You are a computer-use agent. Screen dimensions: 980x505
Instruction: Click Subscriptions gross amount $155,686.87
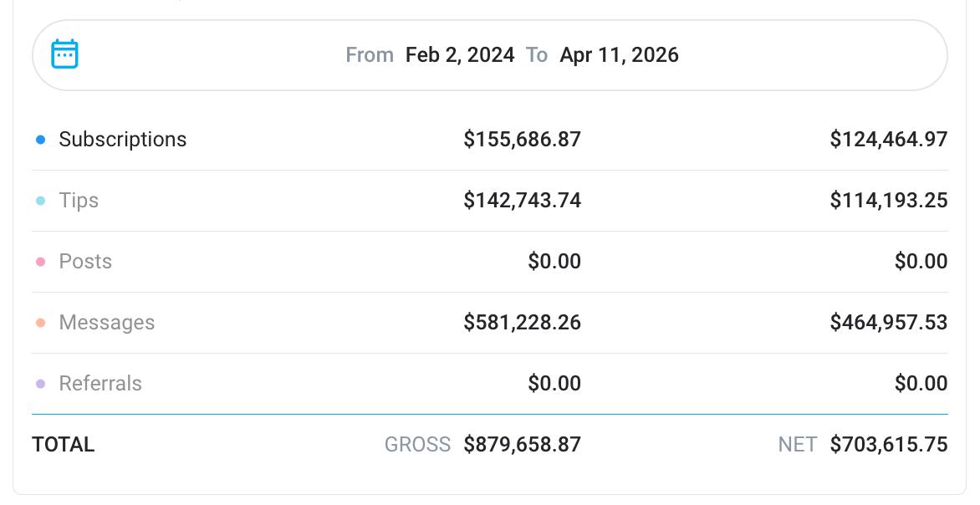(522, 140)
